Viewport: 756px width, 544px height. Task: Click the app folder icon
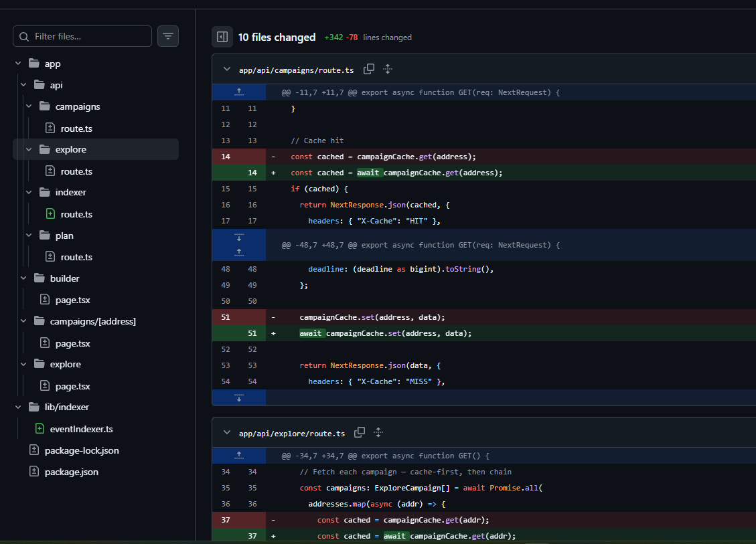33,63
